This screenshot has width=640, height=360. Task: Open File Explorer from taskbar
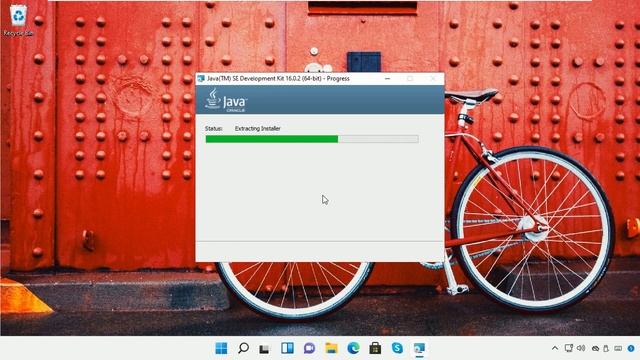click(331, 348)
